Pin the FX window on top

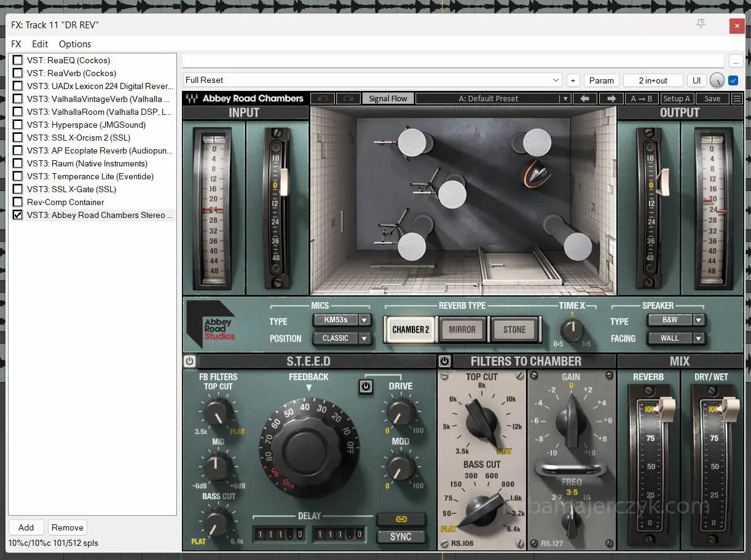(701, 24)
